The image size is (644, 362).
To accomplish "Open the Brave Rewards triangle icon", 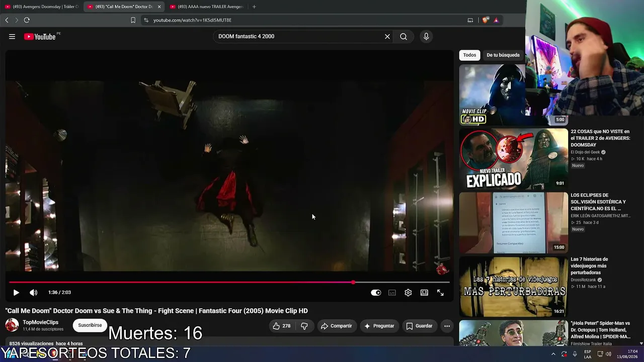I will (x=496, y=20).
